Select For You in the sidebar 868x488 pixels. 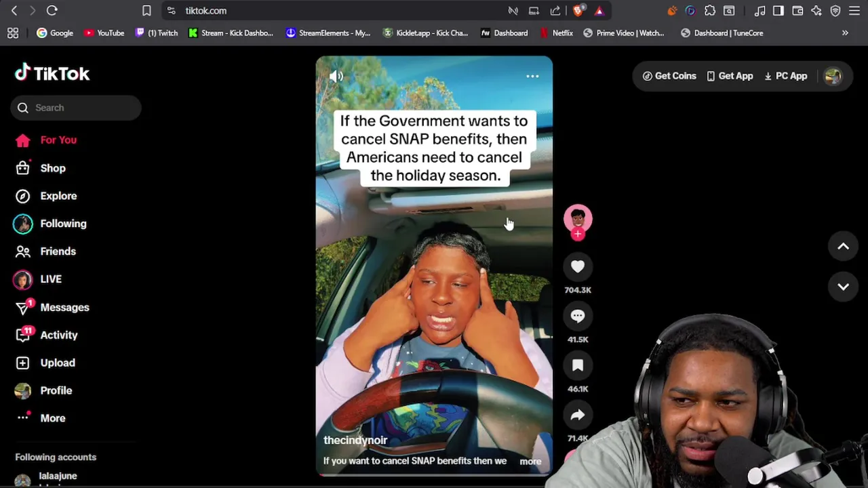[x=46, y=140]
